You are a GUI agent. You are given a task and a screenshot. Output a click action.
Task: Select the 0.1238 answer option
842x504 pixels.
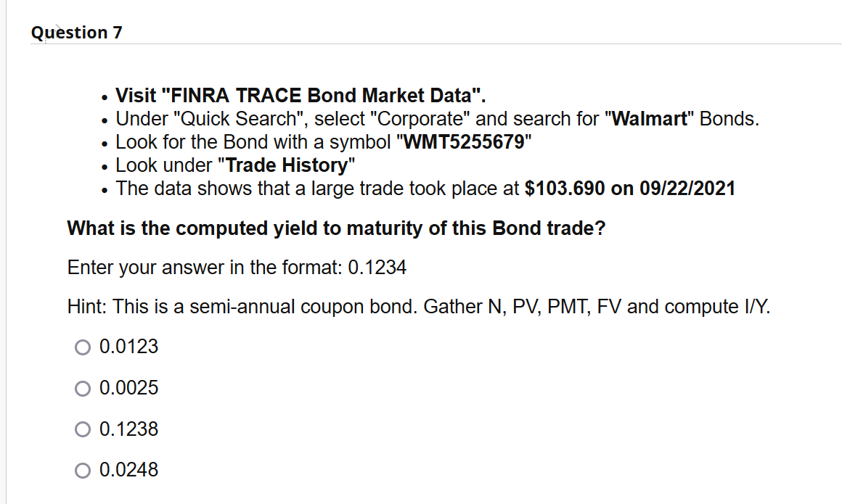83,429
